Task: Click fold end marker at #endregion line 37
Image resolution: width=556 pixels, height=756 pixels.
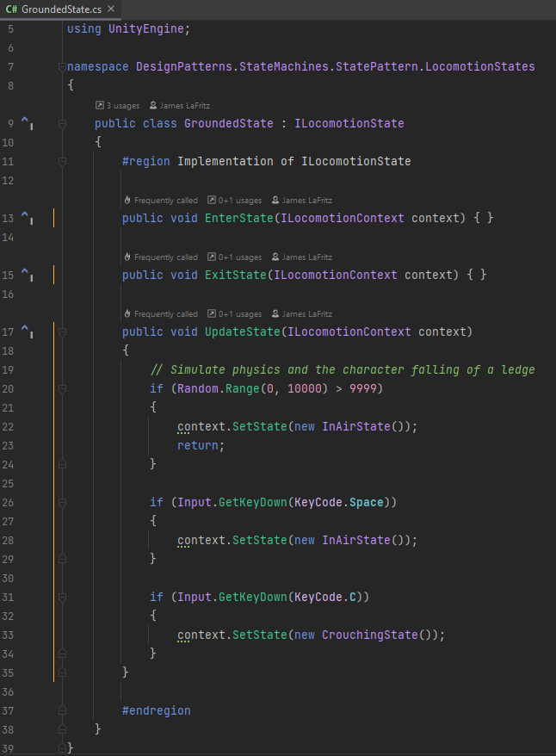Action: [x=62, y=710]
